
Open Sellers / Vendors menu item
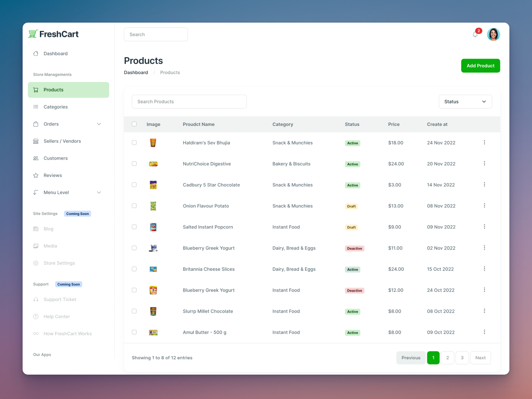coord(62,141)
